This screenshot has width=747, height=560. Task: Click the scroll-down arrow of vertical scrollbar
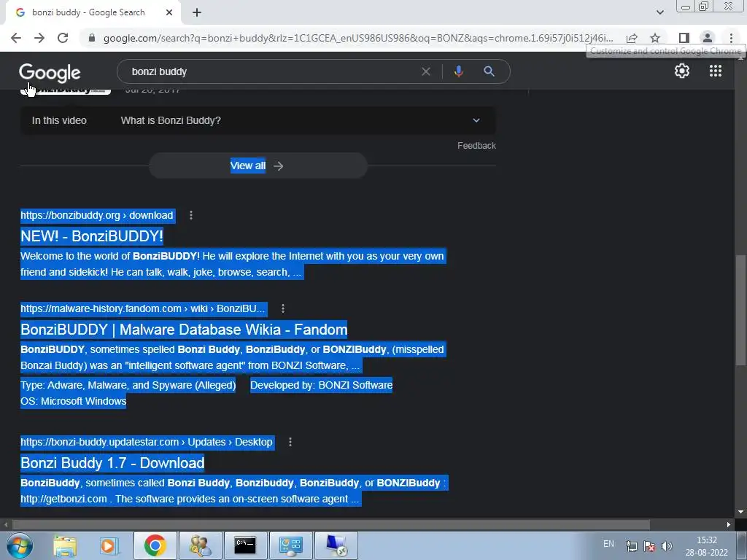(740, 512)
